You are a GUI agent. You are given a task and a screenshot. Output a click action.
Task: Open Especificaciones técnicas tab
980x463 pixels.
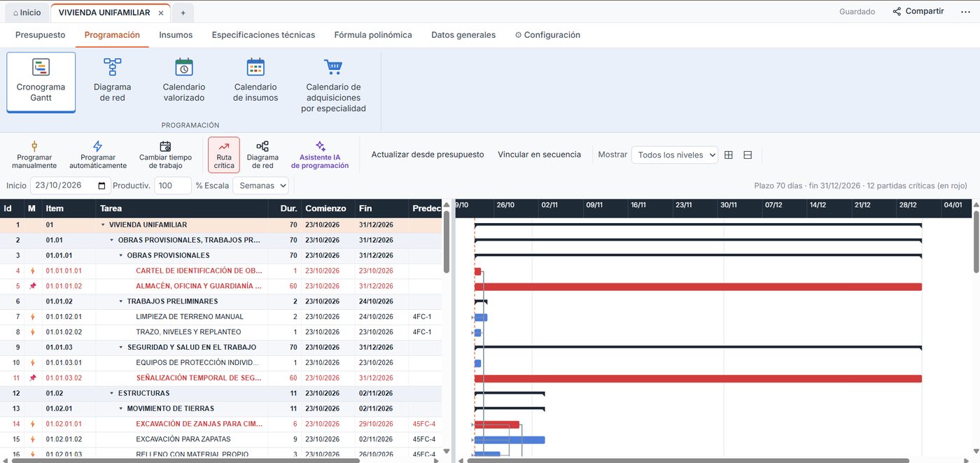(x=263, y=35)
